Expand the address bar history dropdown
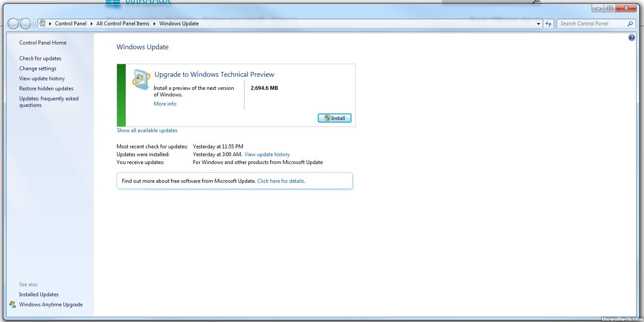Viewport: 644px width, 322px height. pyautogui.click(x=538, y=24)
